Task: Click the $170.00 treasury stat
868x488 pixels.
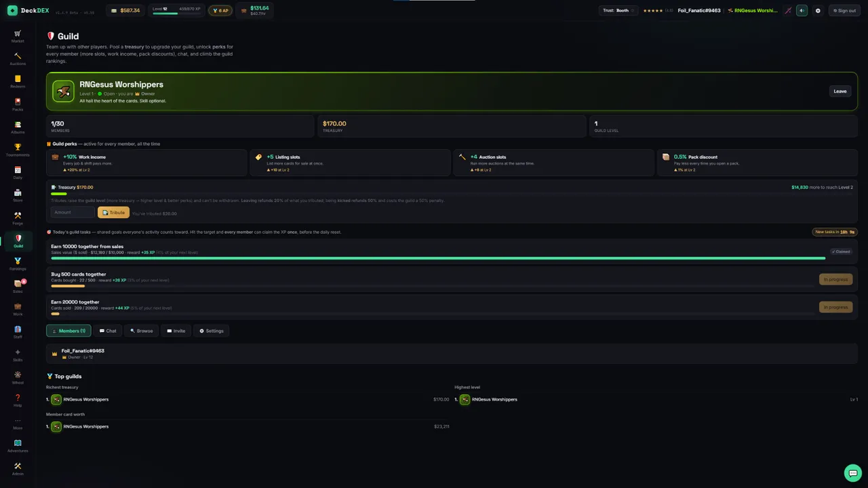Action: (452, 126)
